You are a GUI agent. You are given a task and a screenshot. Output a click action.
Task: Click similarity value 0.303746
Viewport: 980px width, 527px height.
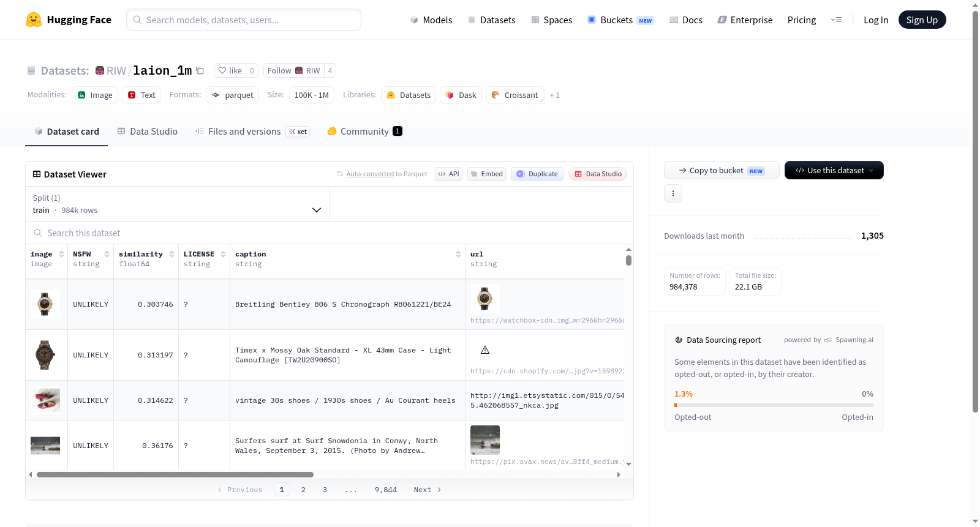click(156, 304)
